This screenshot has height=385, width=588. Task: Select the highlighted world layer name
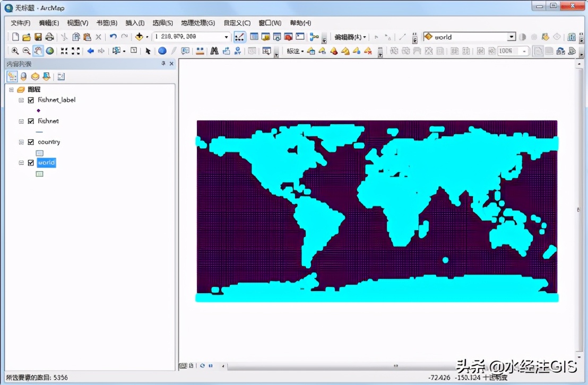[46, 163]
